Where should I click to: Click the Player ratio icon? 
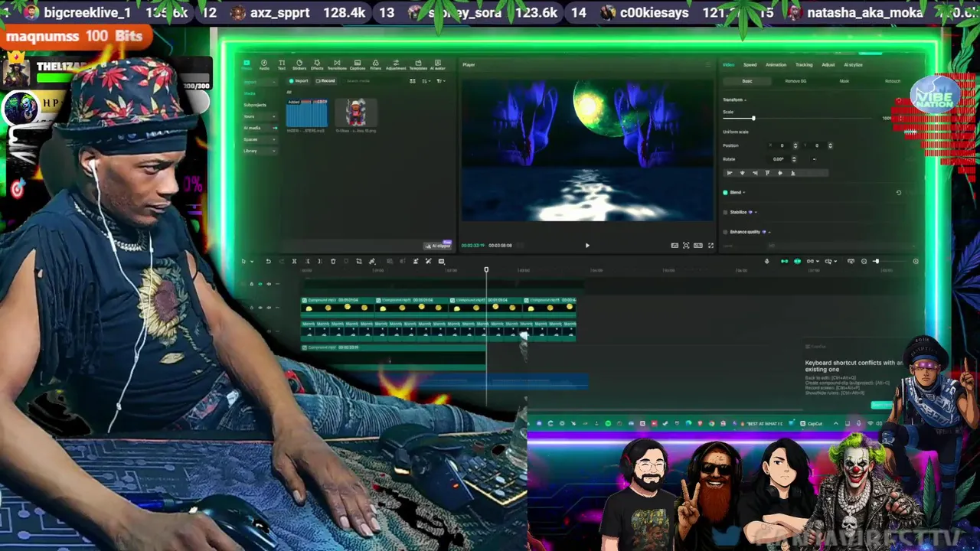[697, 245]
